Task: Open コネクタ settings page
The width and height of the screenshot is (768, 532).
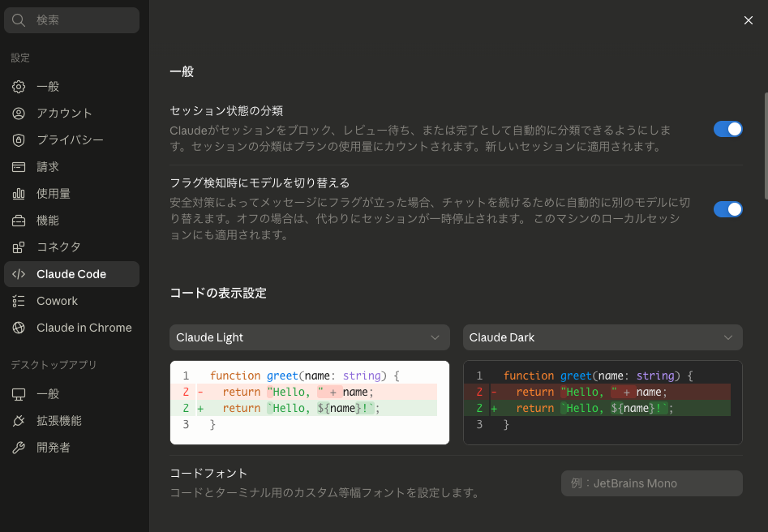Action: (71, 247)
